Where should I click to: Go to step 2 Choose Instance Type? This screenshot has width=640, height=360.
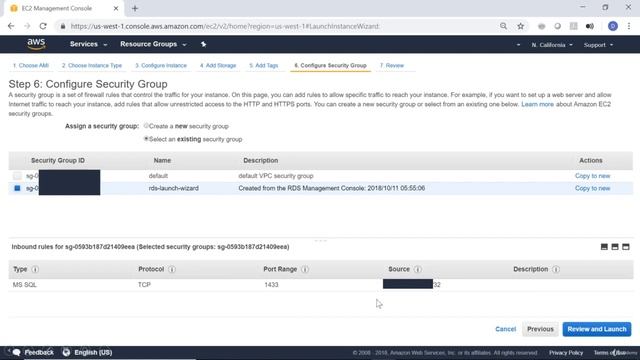[92, 65]
